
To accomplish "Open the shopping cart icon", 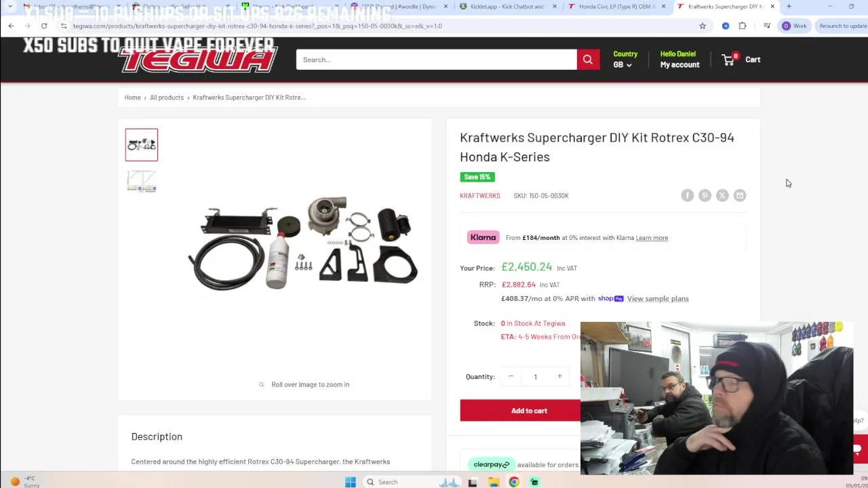I will click(730, 60).
